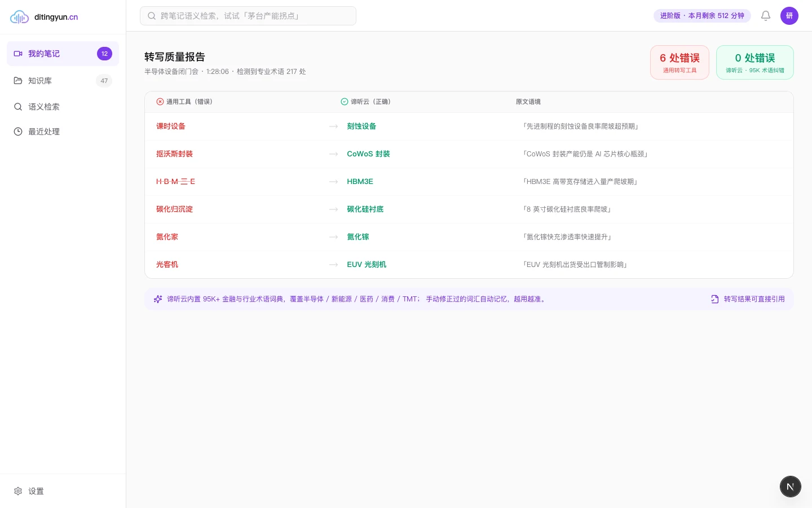This screenshot has width=812, height=508.
Task: Click context 「8 英寸碳化硅衬底良率爬坡」
Action: (567, 209)
